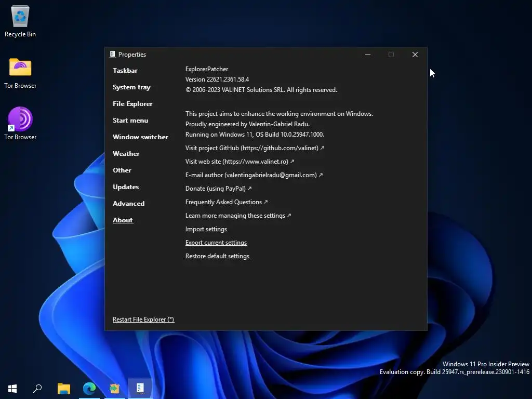Viewport: 532px width, 399px height.
Task: Click E-mail author link
Action: coord(254,175)
